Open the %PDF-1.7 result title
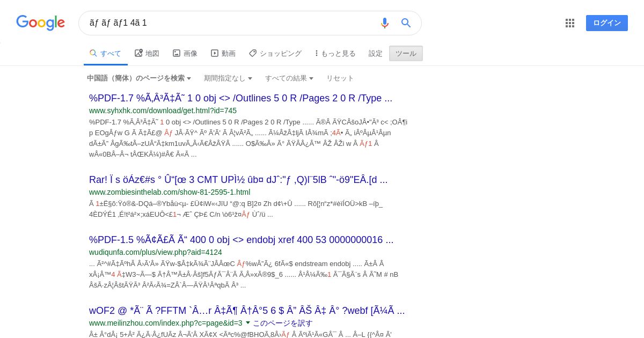644x338 pixels. 240,98
